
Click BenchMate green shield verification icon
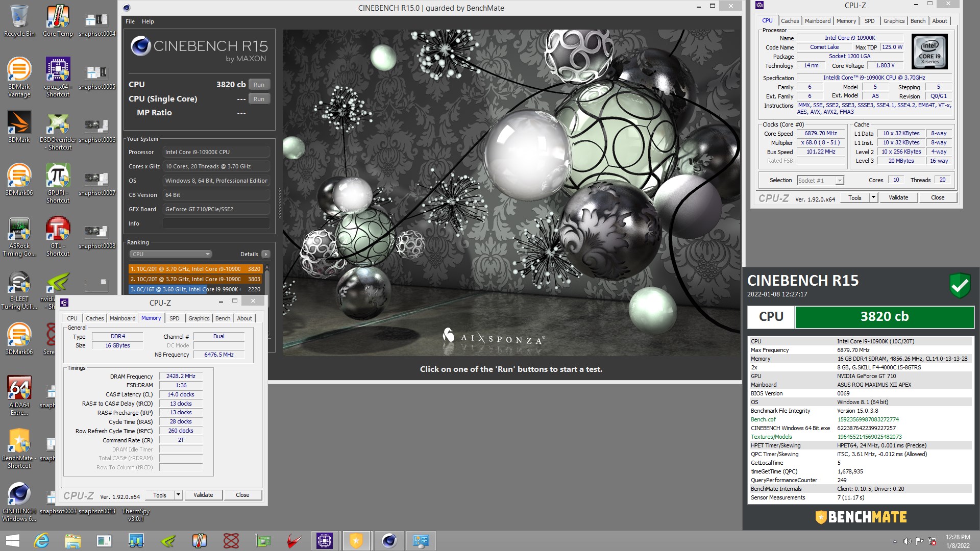click(x=960, y=286)
